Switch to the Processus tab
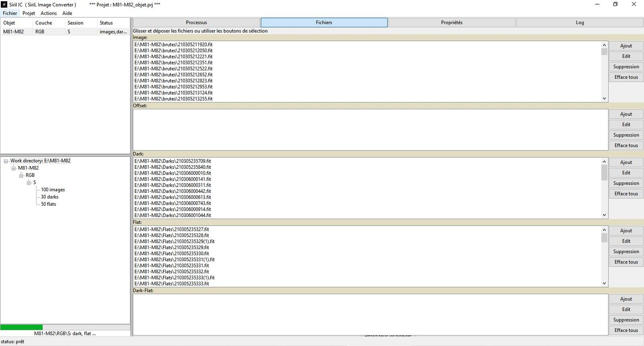The height and width of the screenshot is (346, 644). (196, 23)
